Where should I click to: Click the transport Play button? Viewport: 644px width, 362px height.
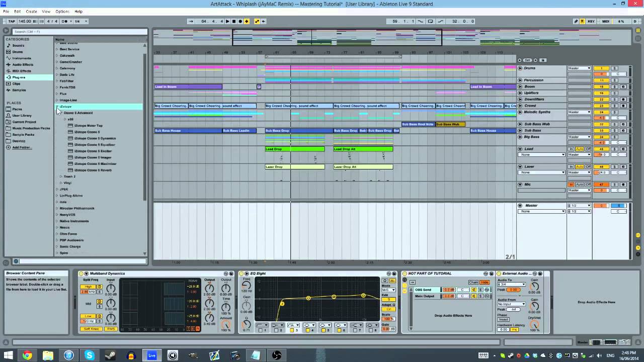tap(227, 21)
